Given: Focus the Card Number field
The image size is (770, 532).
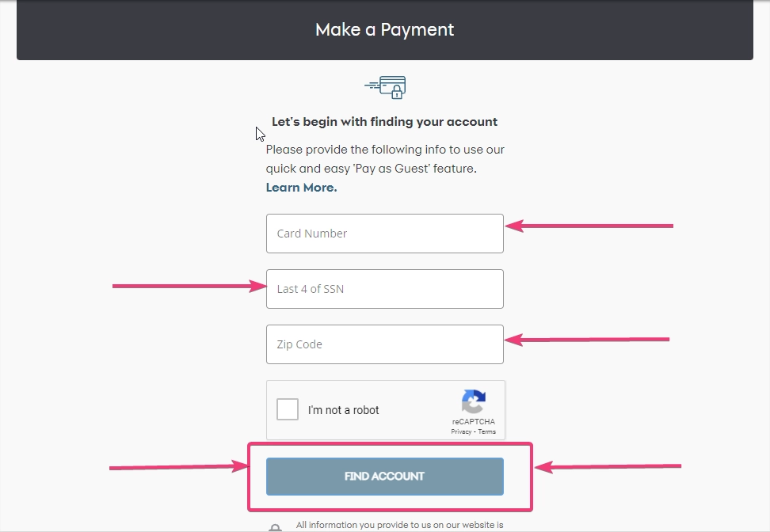Looking at the screenshot, I should pos(385,234).
